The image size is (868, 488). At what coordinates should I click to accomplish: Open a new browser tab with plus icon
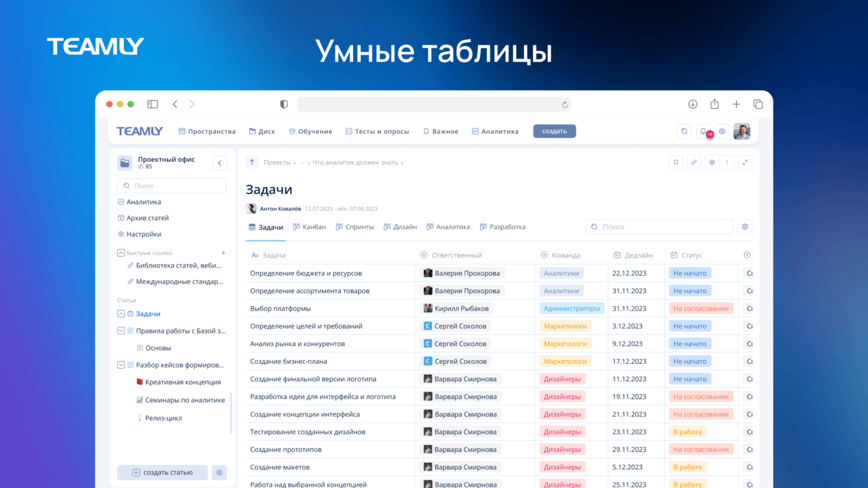click(737, 104)
